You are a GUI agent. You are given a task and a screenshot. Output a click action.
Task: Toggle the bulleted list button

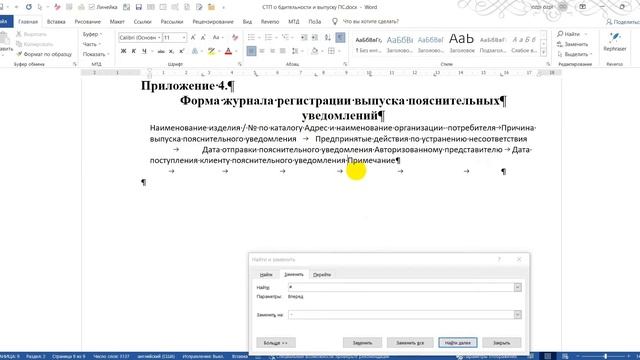point(251,38)
